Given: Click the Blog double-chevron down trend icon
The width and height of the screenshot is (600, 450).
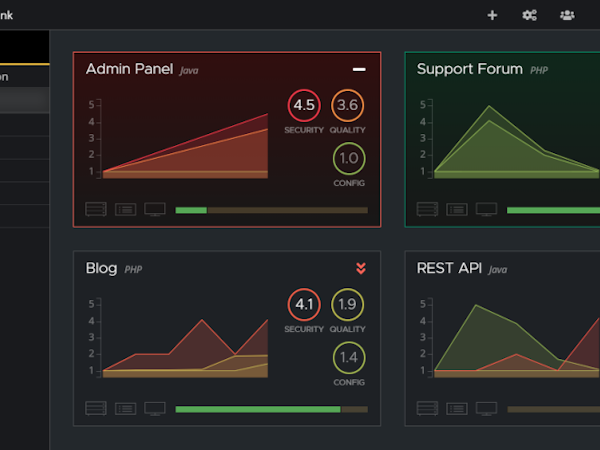Looking at the screenshot, I should pyautogui.click(x=361, y=269).
